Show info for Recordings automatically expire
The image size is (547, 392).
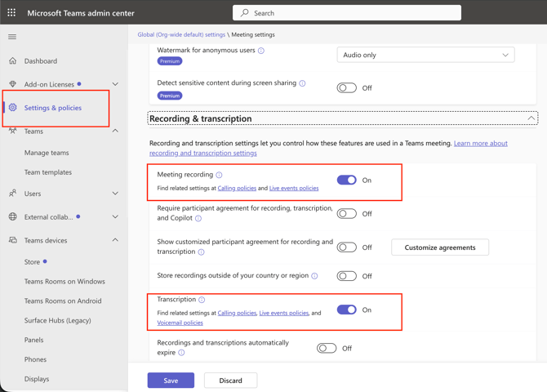[181, 353]
